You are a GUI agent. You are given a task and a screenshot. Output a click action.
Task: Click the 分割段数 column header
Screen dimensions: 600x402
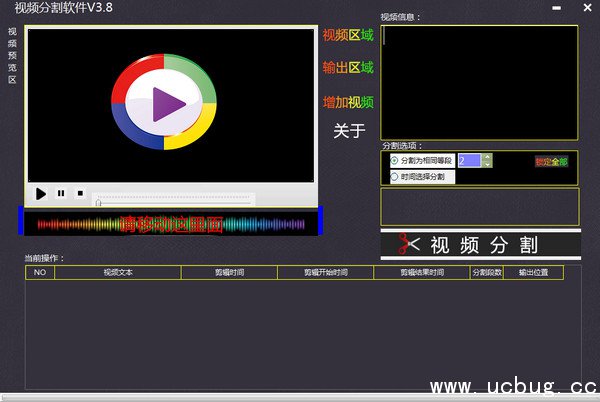[x=487, y=272]
